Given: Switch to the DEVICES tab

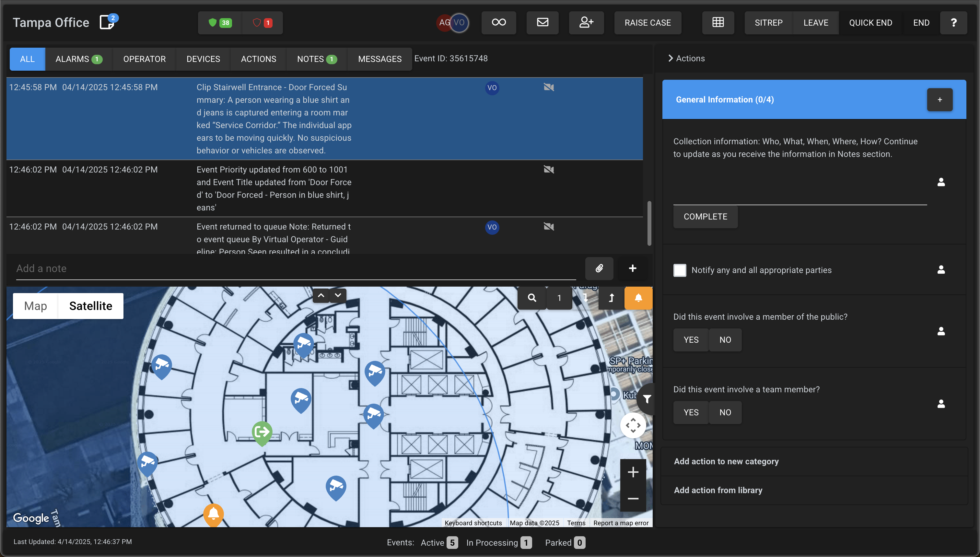Looking at the screenshot, I should click(203, 59).
